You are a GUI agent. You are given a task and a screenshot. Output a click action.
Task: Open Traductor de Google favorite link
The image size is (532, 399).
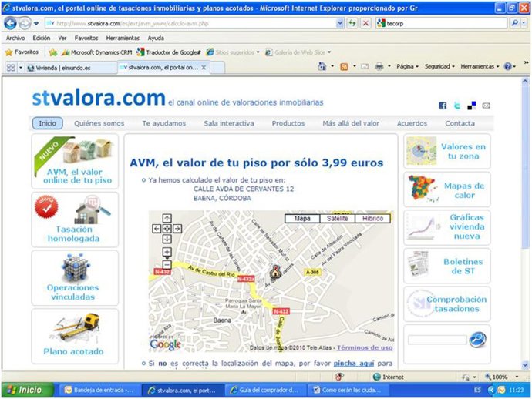coord(168,52)
